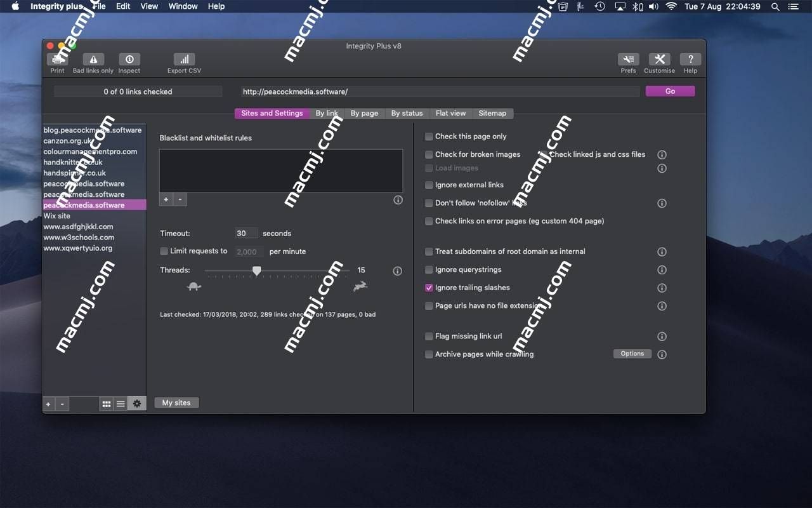Viewport: 812px width, 508px height.
Task: Select colourmanagementpro.com in site list
Action: pyautogui.click(x=95, y=152)
